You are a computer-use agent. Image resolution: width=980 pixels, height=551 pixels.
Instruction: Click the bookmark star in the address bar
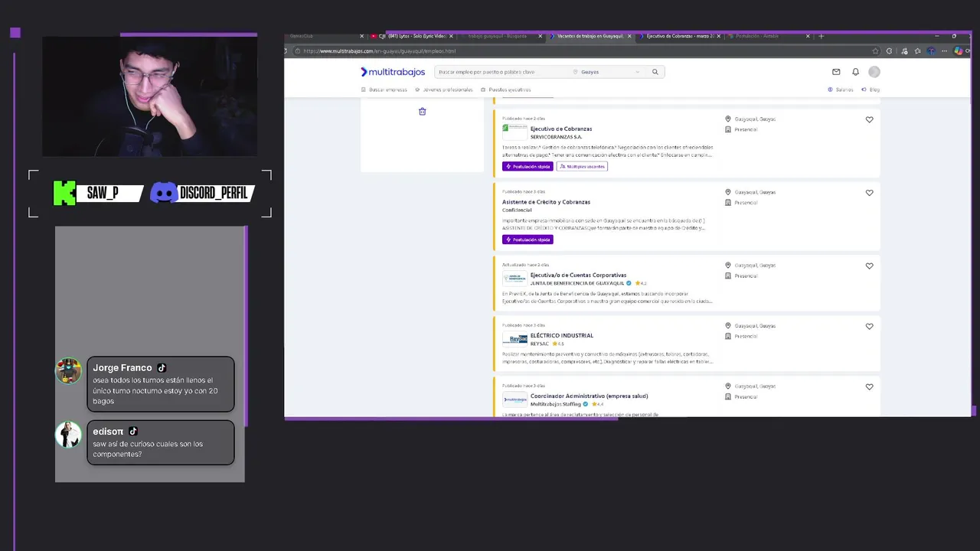click(875, 51)
